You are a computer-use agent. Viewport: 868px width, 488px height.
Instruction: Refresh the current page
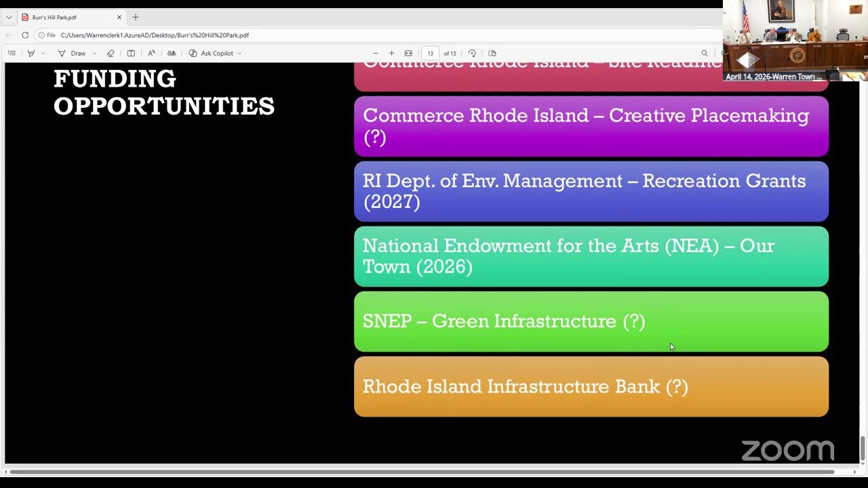coord(25,35)
